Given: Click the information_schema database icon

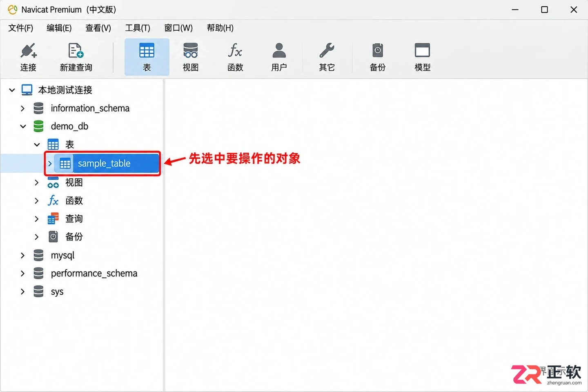Looking at the screenshot, I should 38,108.
